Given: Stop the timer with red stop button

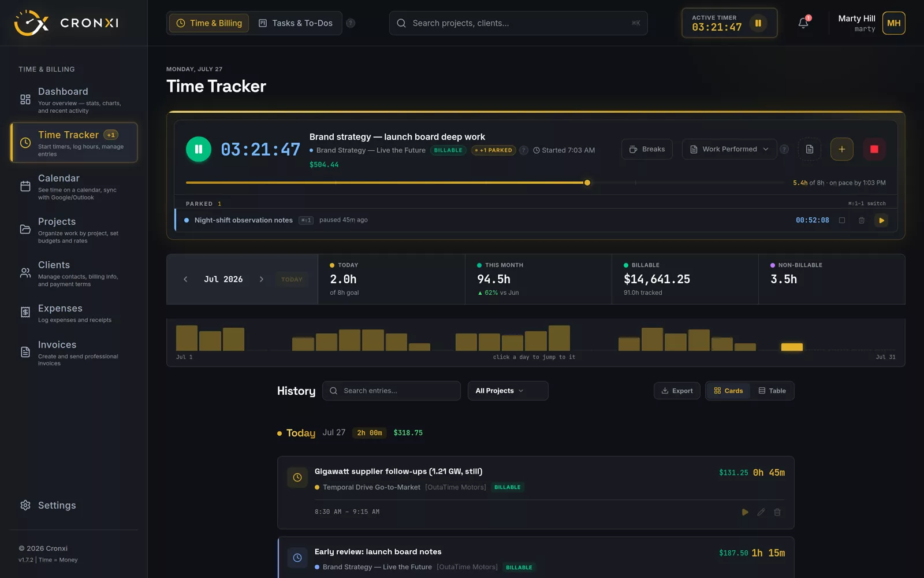Looking at the screenshot, I should coord(874,149).
